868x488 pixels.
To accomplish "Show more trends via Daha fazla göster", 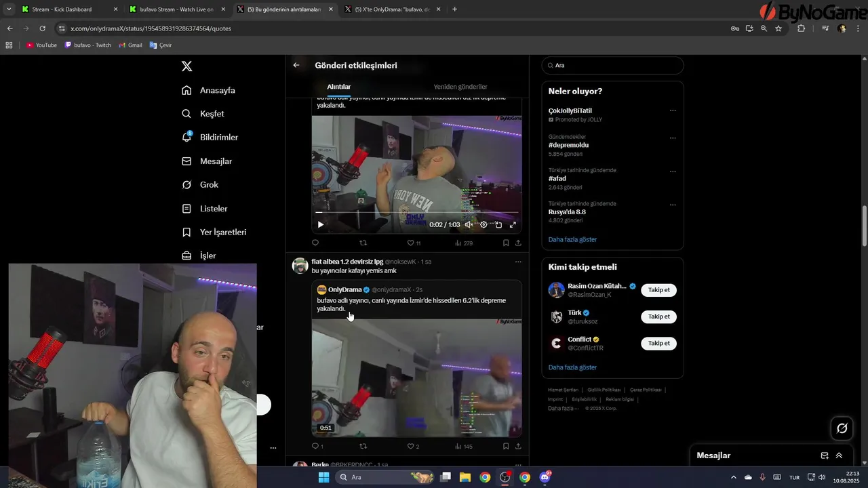I will click(572, 239).
